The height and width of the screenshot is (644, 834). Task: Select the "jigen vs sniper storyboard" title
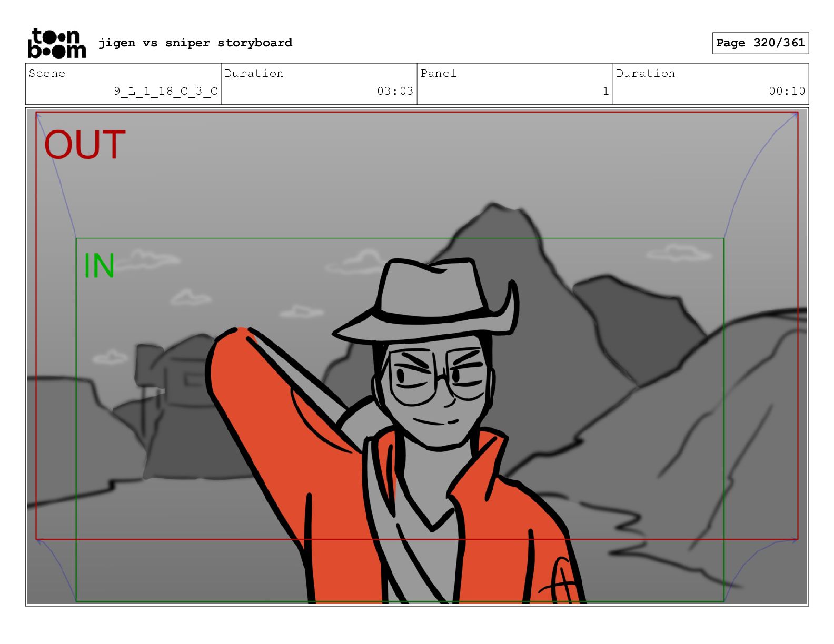pos(195,43)
